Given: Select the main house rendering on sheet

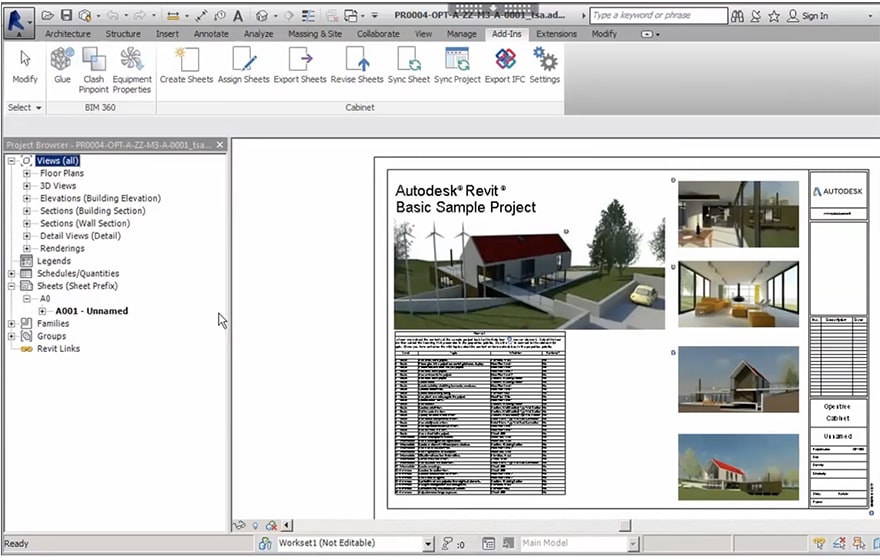Looking at the screenshot, I should (x=529, y=273).
